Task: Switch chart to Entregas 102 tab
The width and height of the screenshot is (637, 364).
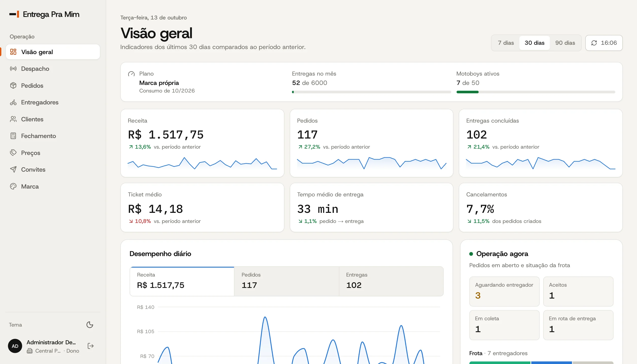Action: [391, 281]
